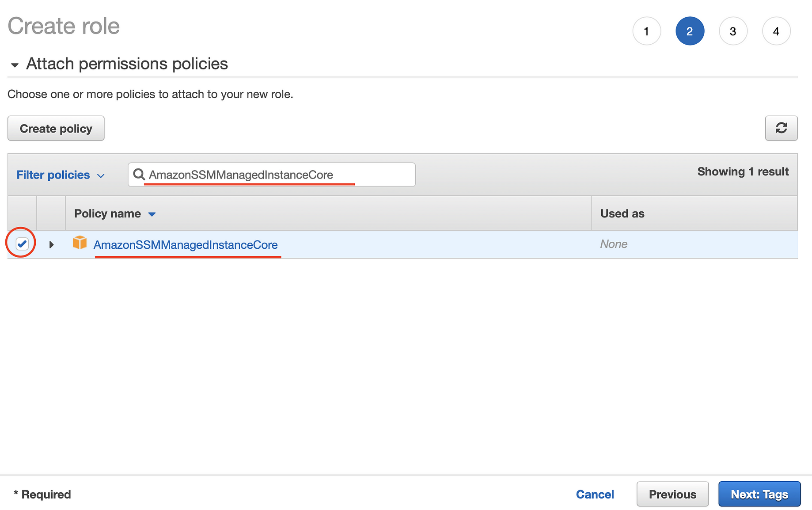Click the search magnifier icon
This screenshot has height=510, width=812.
coord(139,174)
